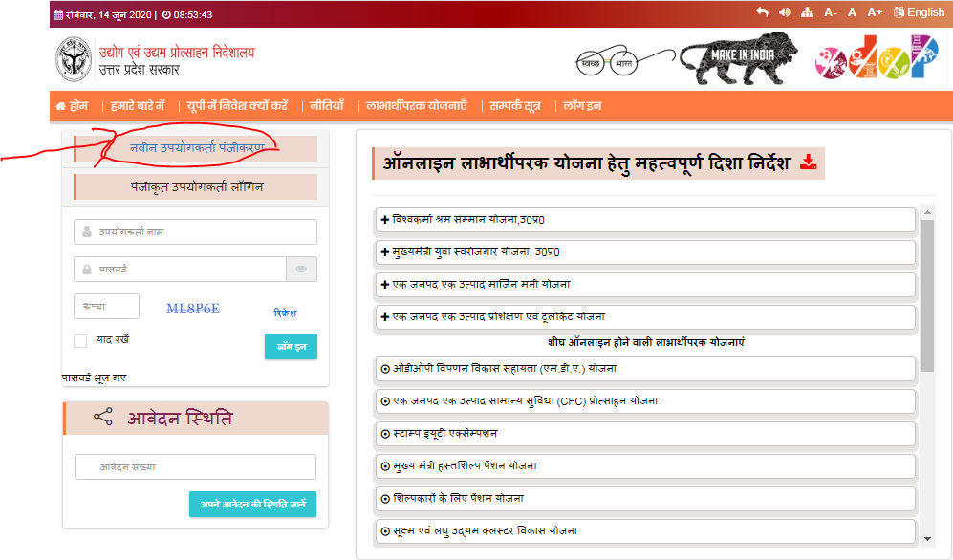Open the नीतियाँ menu item

point(326,106)
